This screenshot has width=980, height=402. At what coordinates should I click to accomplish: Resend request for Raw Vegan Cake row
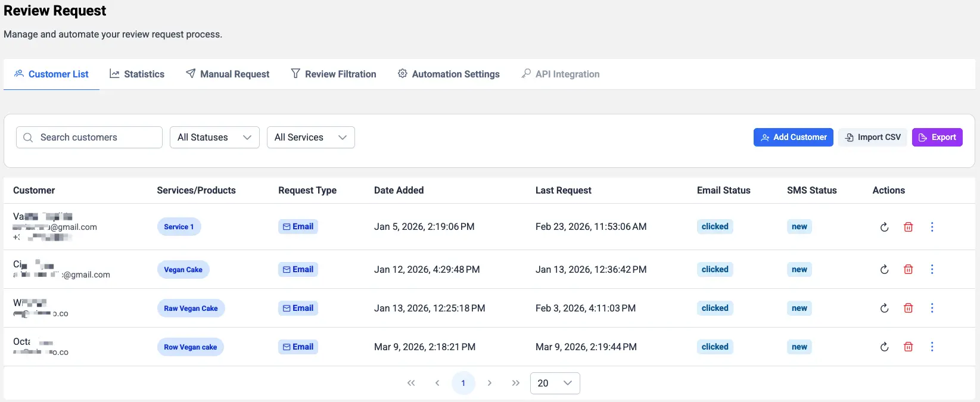885,308
